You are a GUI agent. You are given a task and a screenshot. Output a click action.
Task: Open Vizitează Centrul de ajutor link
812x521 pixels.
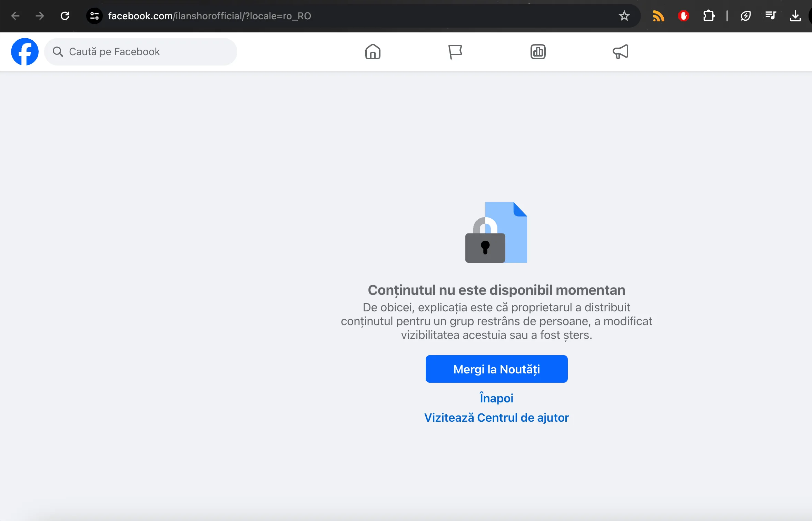tap(496, 418)
